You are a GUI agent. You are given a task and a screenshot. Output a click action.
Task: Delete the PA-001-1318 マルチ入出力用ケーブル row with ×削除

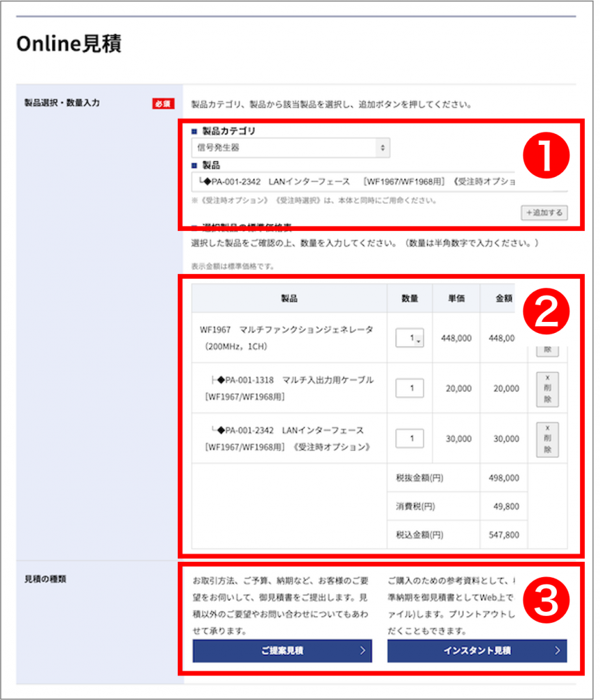pyautogui.click(x=547, y=388)
